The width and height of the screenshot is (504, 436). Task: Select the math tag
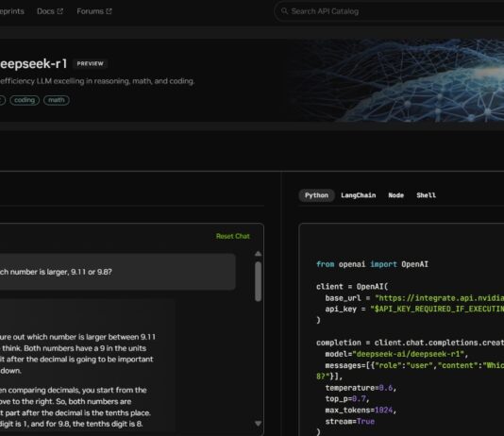(57, 100)
